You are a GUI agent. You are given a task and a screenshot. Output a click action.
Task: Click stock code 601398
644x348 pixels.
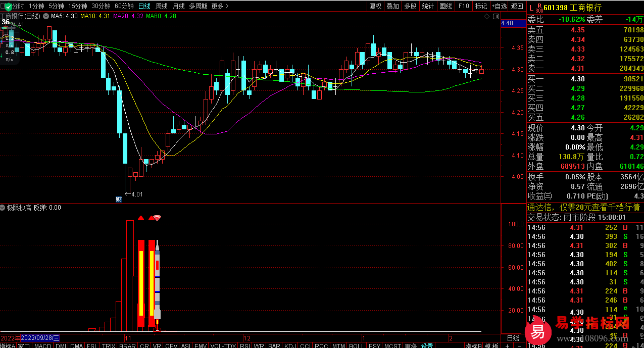[x=557, y=7]
